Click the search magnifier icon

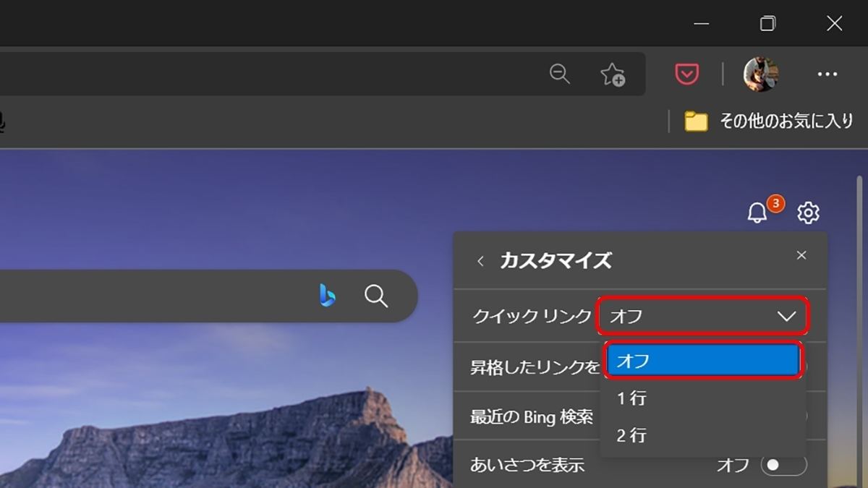[376, 296]
